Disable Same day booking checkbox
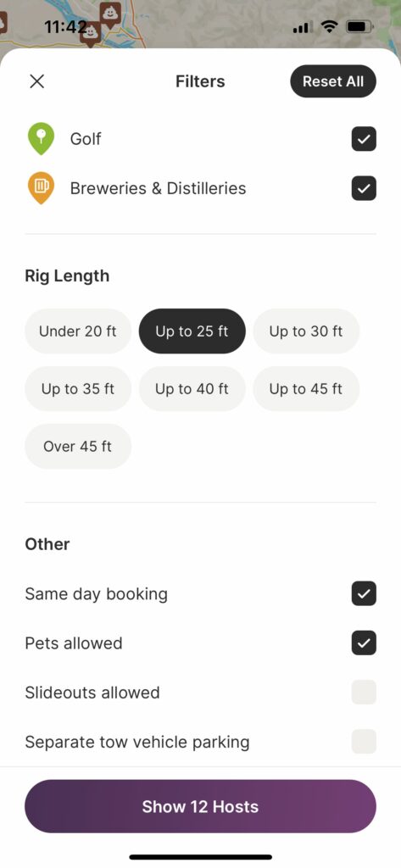Screen dimensions: 401x868 coord(364,594)
